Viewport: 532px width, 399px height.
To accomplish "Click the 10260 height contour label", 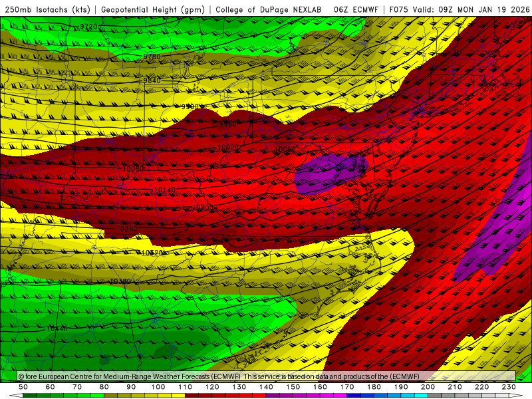I will 127,229.
